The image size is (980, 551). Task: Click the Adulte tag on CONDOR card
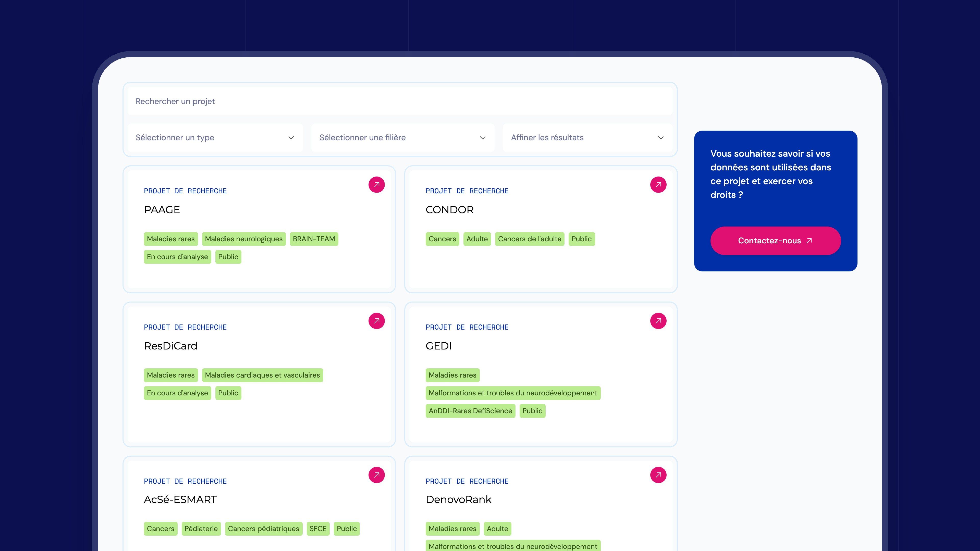tap(477, 239)
